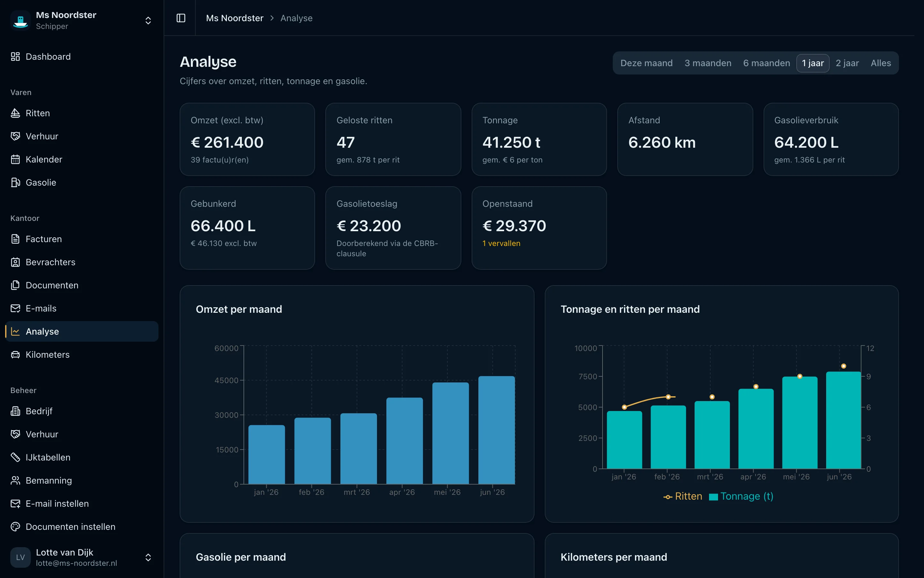
Task: Click the mrt '26 omzet bar
Action: click(358, 449)
